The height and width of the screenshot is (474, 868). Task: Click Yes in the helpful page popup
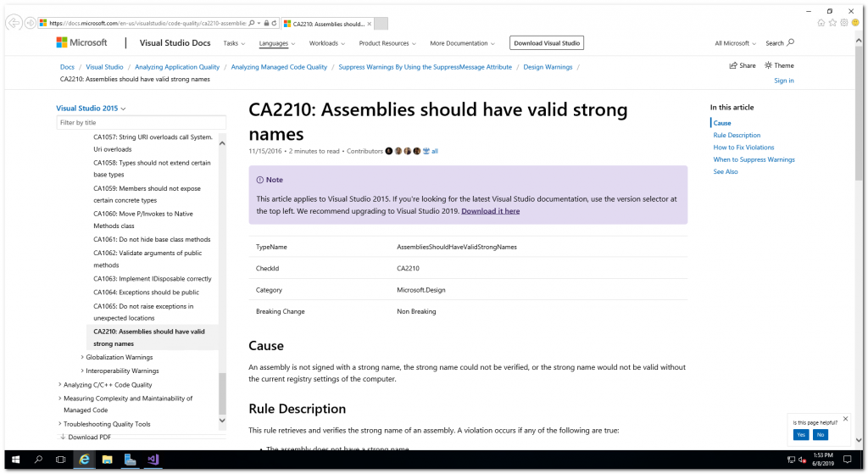(x=801, y=435)
